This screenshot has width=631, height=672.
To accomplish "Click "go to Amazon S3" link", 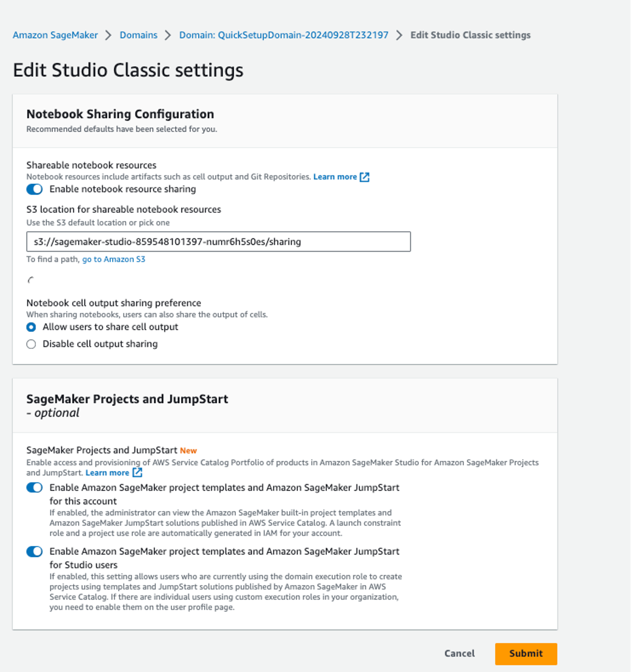I will pos(113,259).
